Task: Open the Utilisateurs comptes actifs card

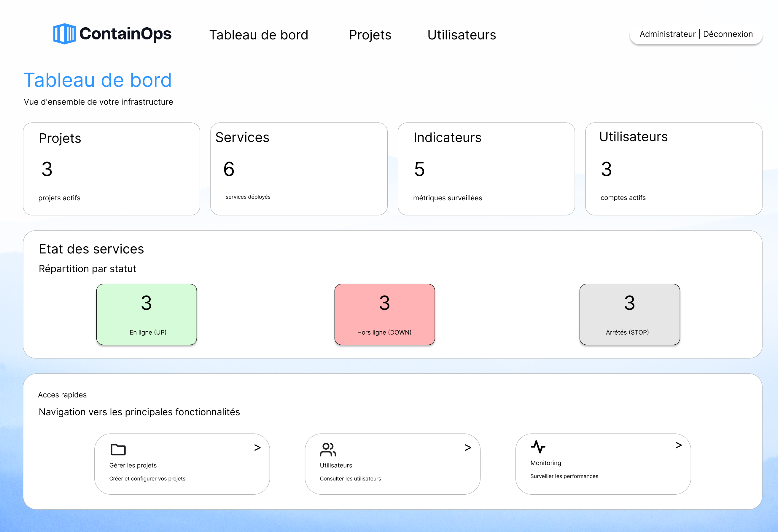Action: [x=673, y=169]
